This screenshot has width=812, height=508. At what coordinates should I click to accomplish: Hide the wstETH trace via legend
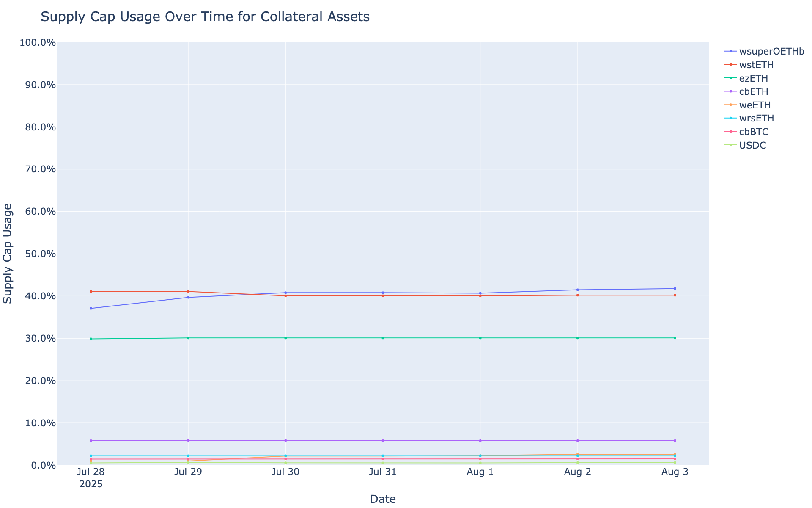(756, 65)
